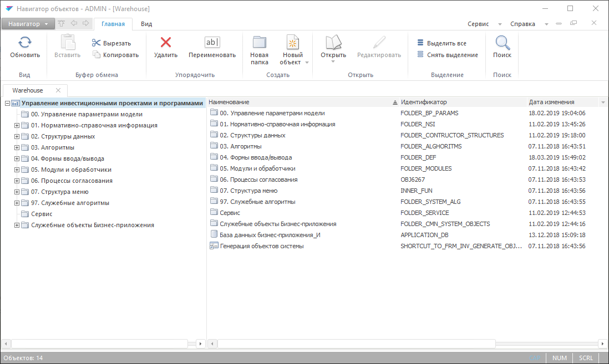The image size is (609, 364).
Task: Expand the 02. Структуры данных tree node
Action: pos(17,136)
